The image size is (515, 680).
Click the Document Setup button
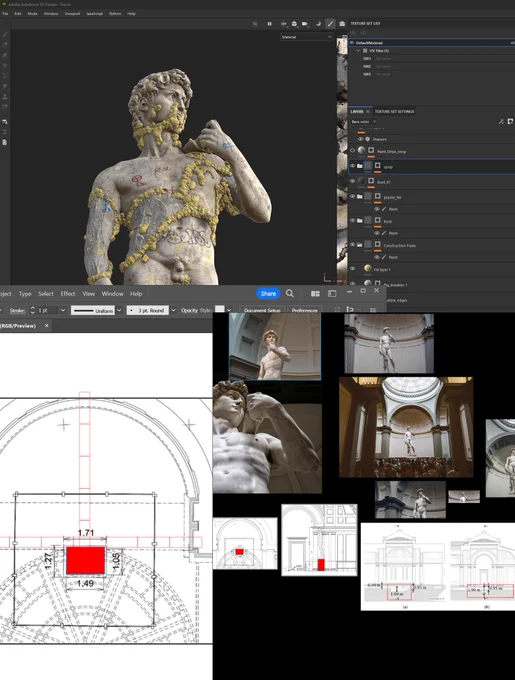(262, 310)
